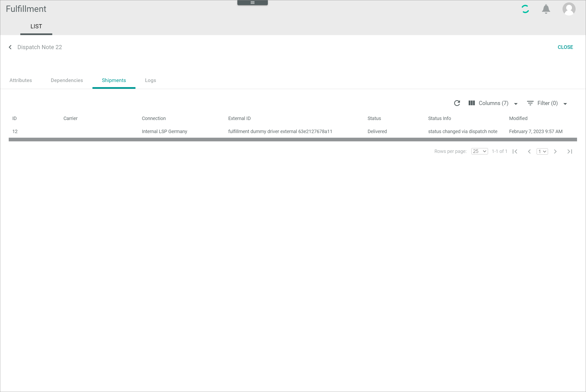Jump to the last page of results
The width and height of the screenshot is (586, 392).
[570, 151]
